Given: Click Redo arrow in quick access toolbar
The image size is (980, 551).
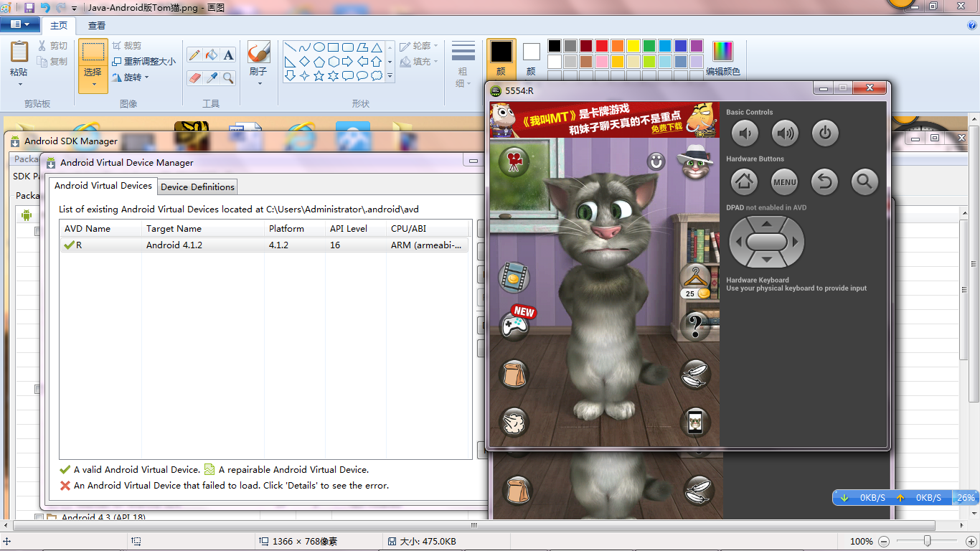Looking at the screenshot, I should [x=61, y=8].
